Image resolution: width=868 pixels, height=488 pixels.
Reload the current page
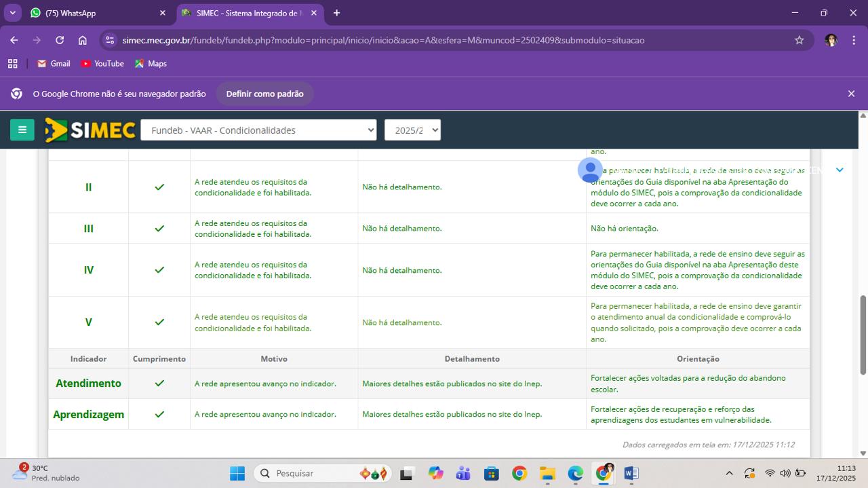point(60,40)
